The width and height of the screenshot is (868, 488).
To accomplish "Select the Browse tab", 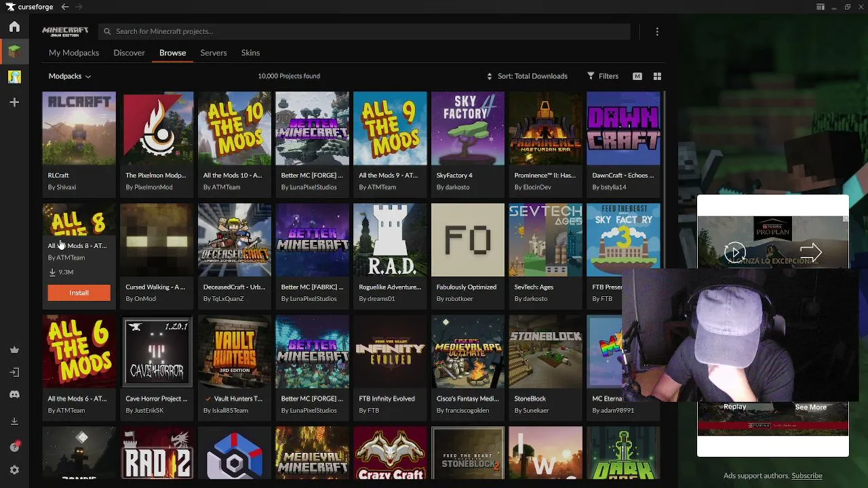I will (172, 53).
